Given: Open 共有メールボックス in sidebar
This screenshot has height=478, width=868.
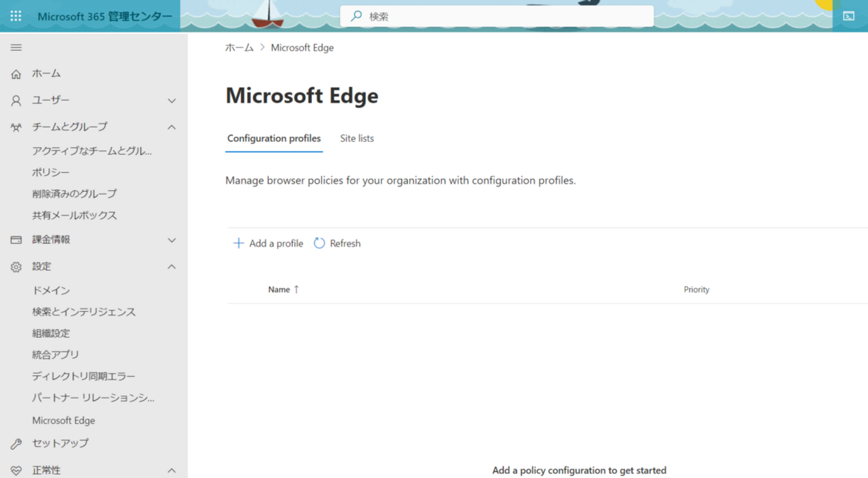Looking at the screenshot, I should pyautogui.click(x=74, y=215).
